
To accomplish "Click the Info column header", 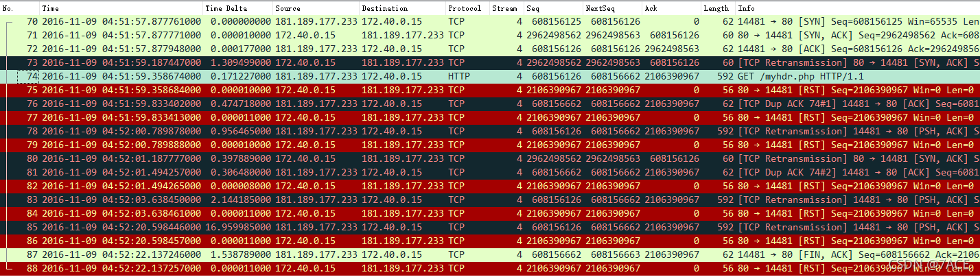I will pos(857,8).
